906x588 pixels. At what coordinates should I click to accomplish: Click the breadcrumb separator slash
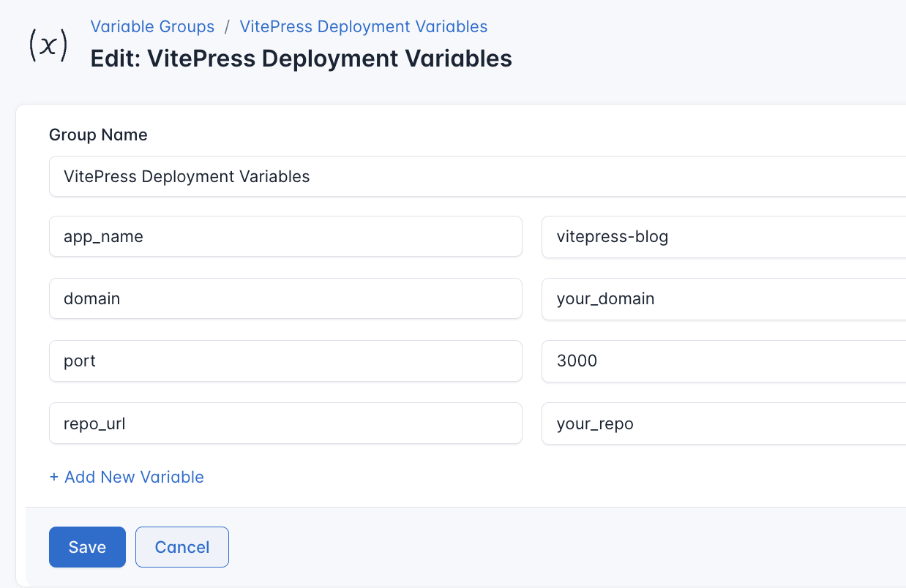point(227,26)
